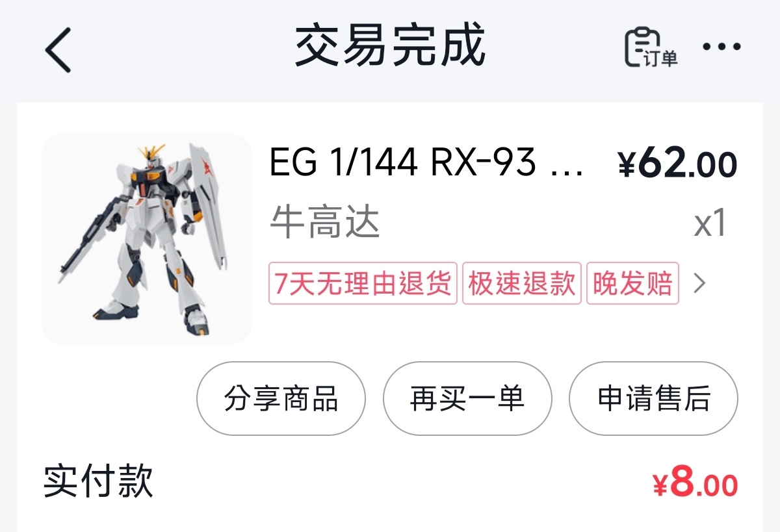Tap the 晚发赔 service tag
780x532 pixels.
(632, 283)
